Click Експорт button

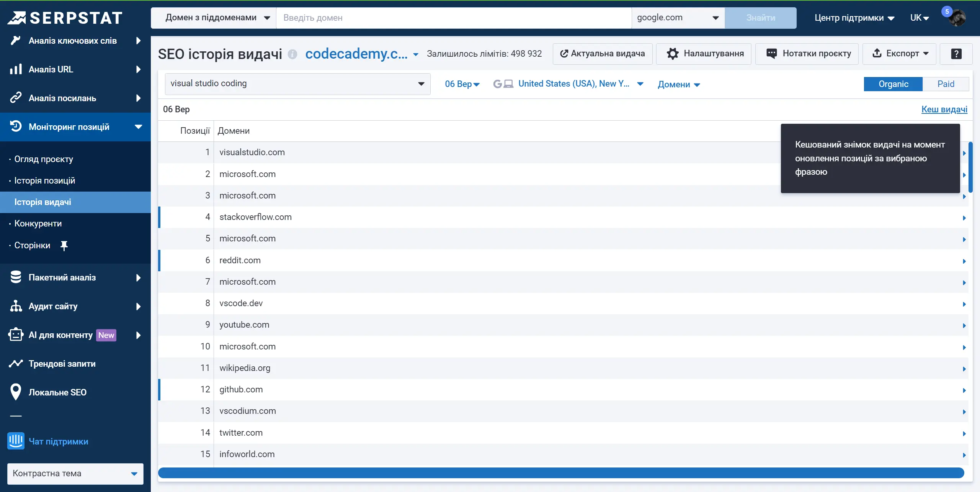tap(899, 54)
